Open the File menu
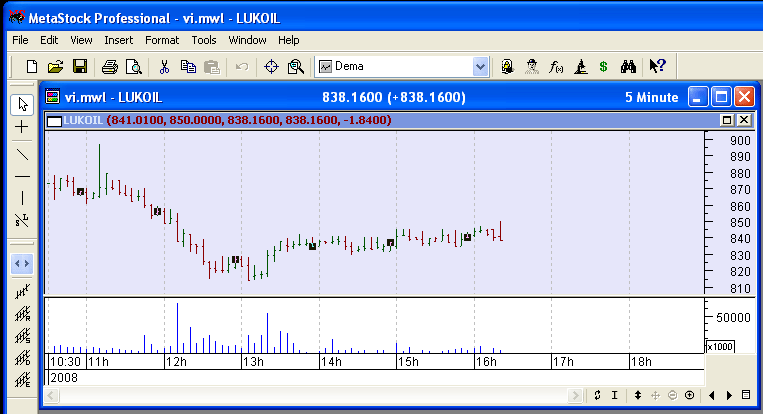The image size is (763, 414). [20, 40]
